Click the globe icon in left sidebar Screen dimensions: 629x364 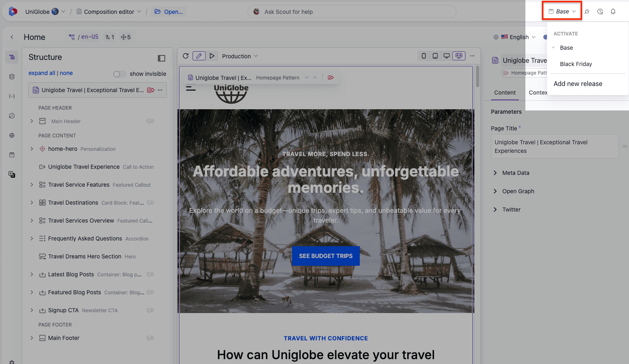pos(12,135)
